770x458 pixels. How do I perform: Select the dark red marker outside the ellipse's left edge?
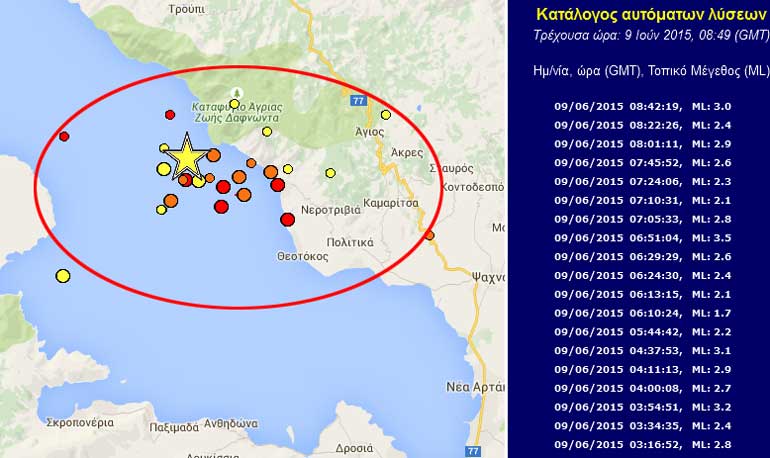[63, 136]
